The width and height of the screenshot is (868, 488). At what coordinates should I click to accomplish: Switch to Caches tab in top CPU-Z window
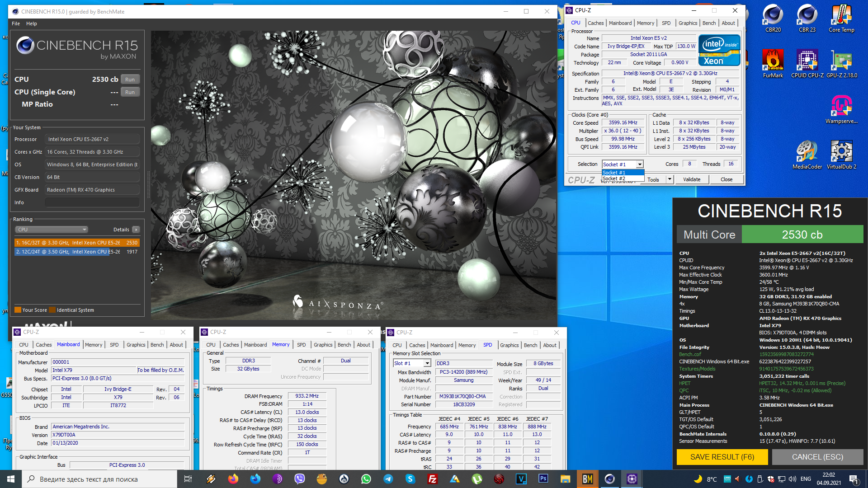click(x=595, y=23)
